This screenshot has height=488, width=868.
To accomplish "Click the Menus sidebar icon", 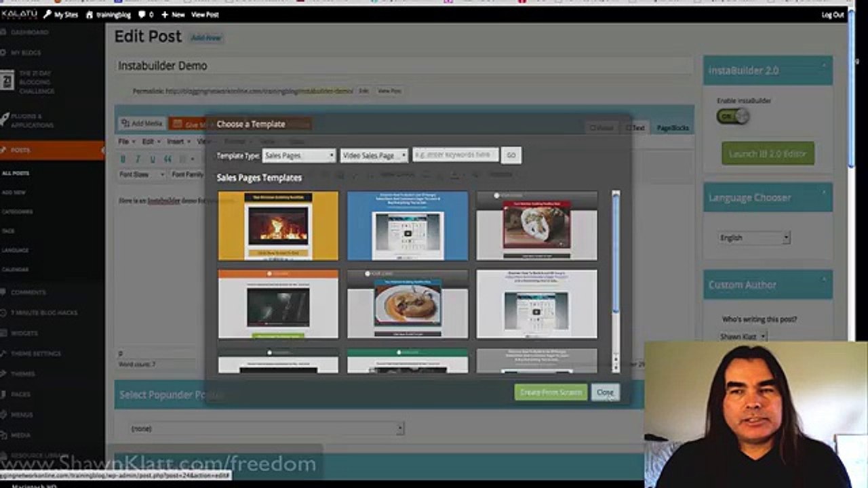I will [x=4, y=414].
